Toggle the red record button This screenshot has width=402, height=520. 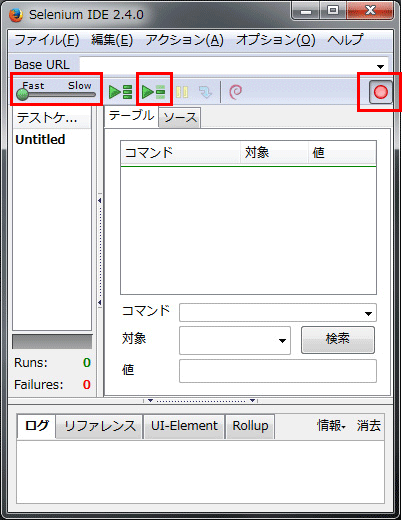[380, 92]
